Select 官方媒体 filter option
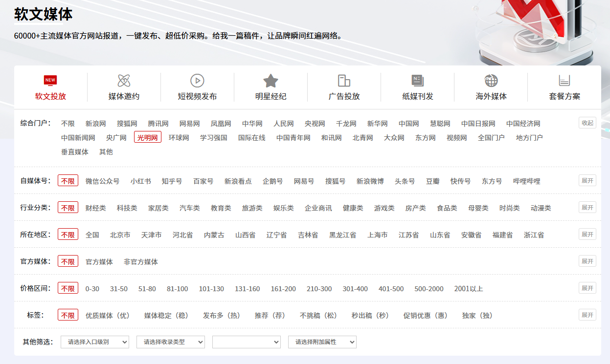Image resolution: width=610 pixels, height=364 pixels. click(99, 262)
